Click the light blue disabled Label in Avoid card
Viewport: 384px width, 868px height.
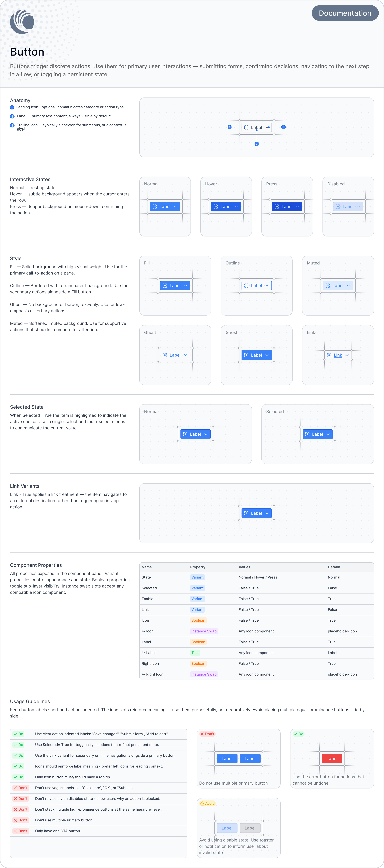[227, 828]
